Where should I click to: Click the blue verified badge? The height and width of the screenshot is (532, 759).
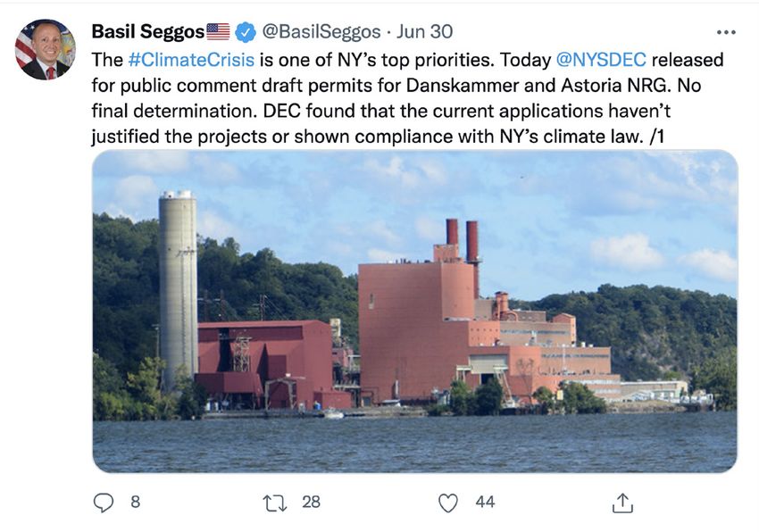click(245, 32)
